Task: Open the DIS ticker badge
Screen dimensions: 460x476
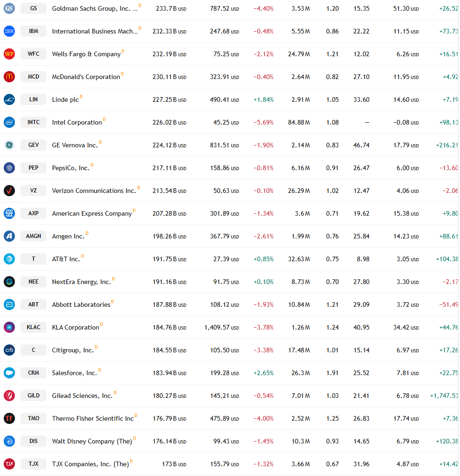Action: click(33, 441)
